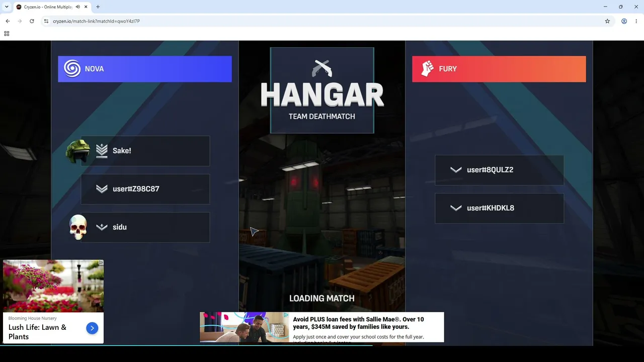Click the rank chevron next to sidu
The height and width of the screenshot is (362, 644).
click(x=102, y=227)
